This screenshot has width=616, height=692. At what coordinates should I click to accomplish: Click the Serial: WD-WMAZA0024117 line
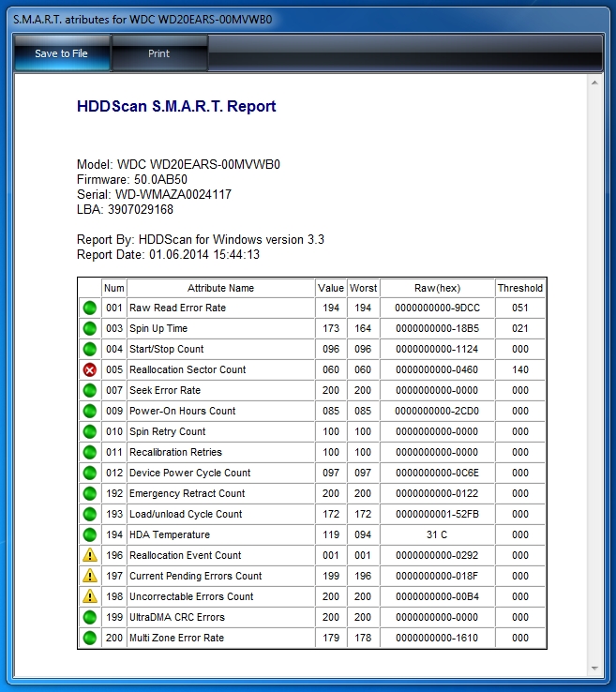tap(154, 195)
